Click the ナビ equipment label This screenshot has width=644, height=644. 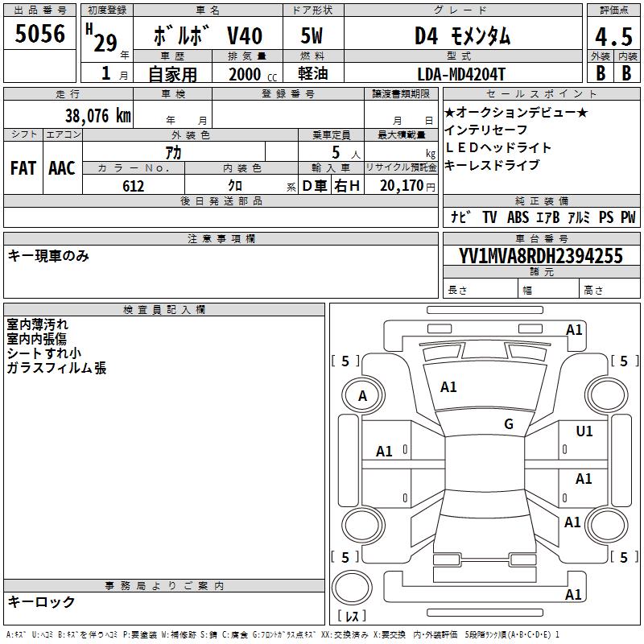click(x=460, y=217)
